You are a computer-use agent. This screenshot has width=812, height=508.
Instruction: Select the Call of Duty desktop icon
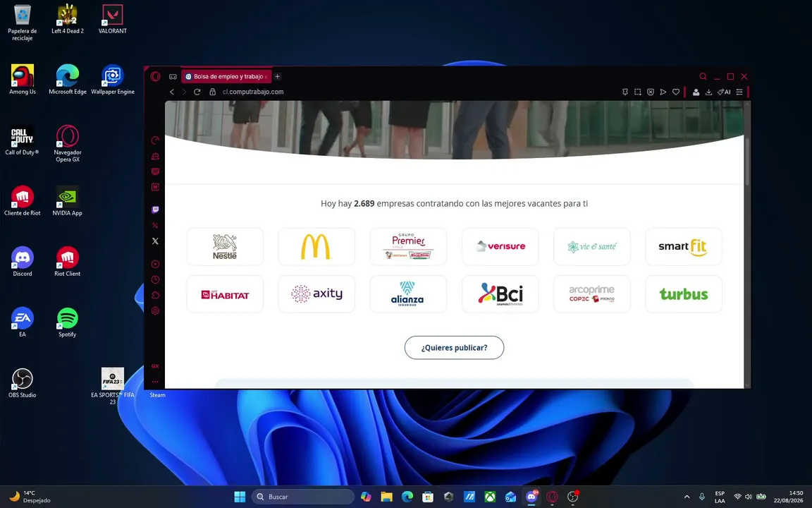click(x=23, y=140)
